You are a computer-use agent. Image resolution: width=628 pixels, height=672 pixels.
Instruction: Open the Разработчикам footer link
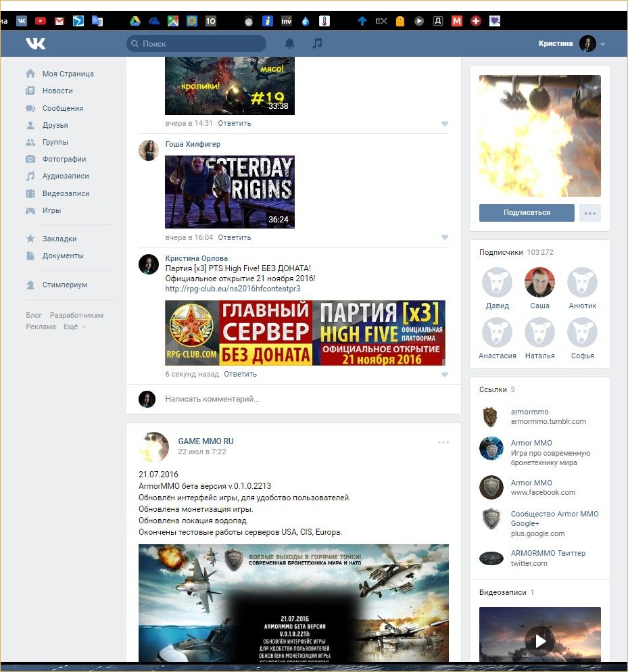point(76,315)
